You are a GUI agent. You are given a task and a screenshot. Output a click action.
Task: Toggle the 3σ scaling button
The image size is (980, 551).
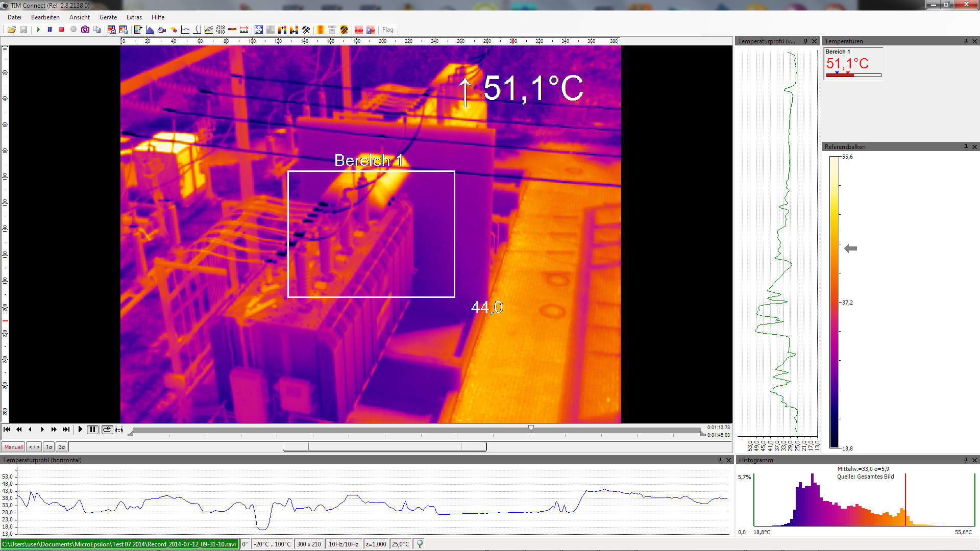(62, 447)
